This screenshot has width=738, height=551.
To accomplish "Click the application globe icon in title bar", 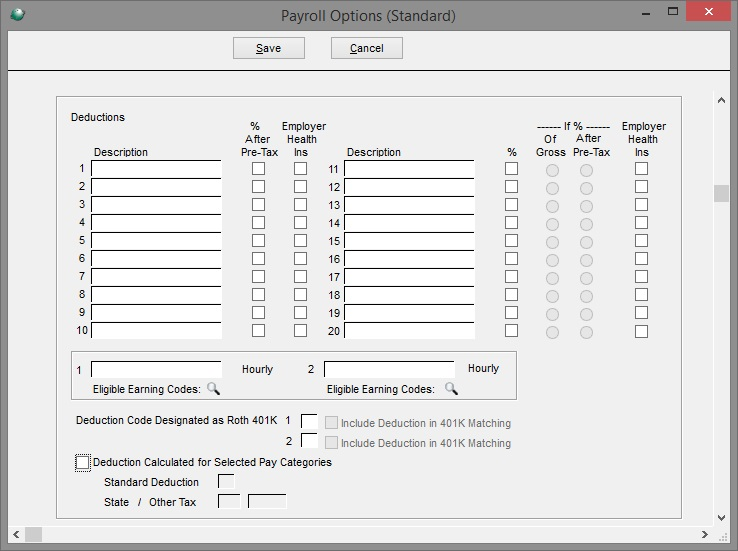I will [x=17, y=15].
